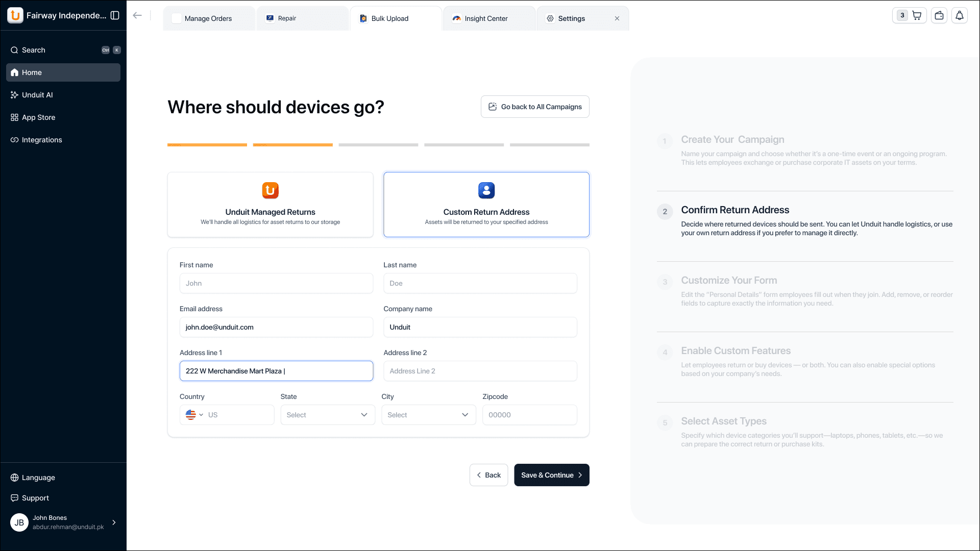Switch to the Repair tab
This screenshot has height=551, width=980.
pos(286,18)
